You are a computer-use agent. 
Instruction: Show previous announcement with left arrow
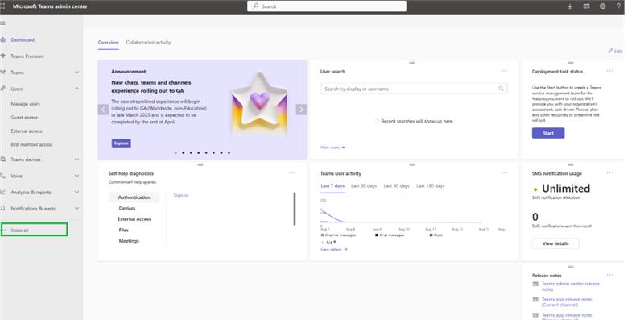104,110
